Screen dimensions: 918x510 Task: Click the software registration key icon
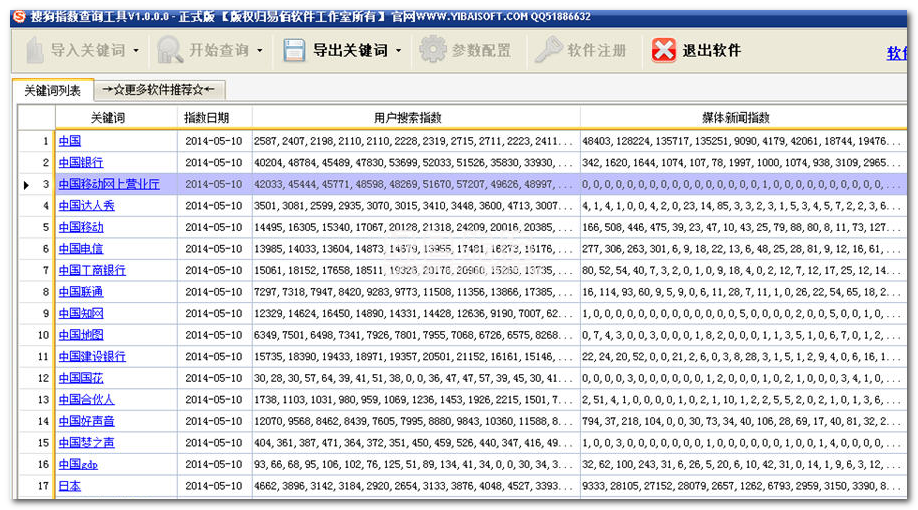point(549,50)
